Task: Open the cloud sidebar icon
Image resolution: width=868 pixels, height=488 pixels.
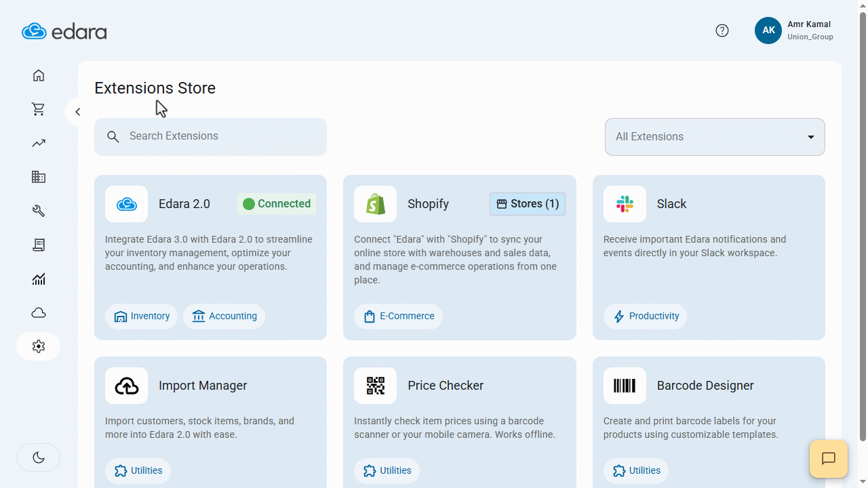Action: tap(39, 312)
